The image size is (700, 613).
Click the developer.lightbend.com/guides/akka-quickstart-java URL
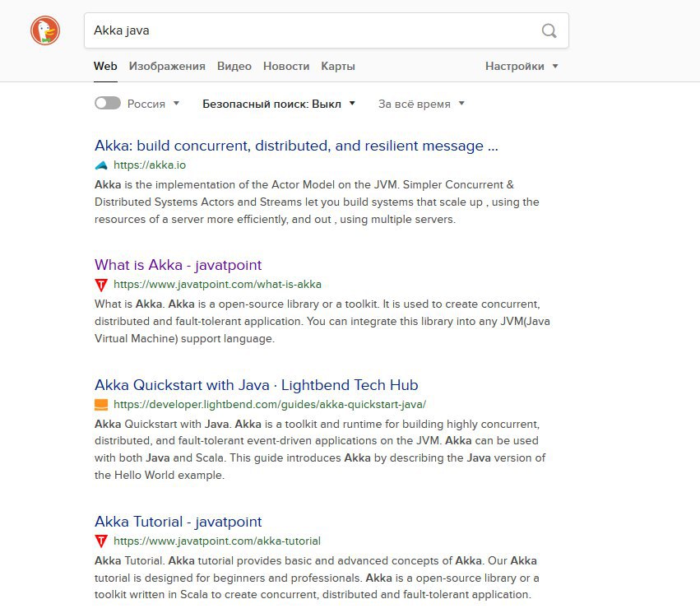270,405
